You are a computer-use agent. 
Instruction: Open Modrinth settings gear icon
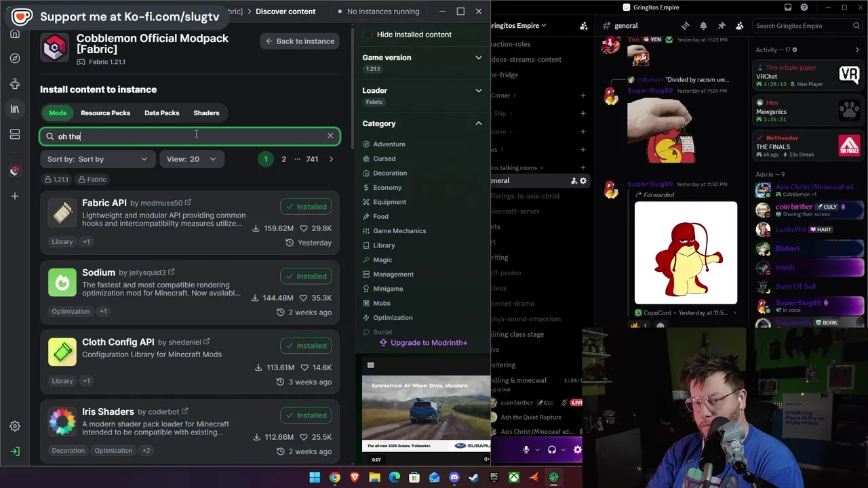click(15, 426)
